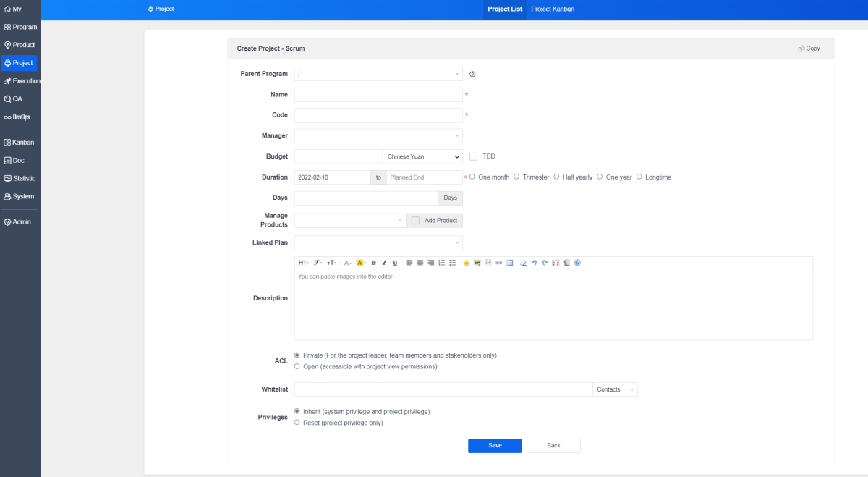The height and width of the screenshot is (477, 868).
Task: Click the insert link icon in editor toolbar
Action: [x=499, y=263]
